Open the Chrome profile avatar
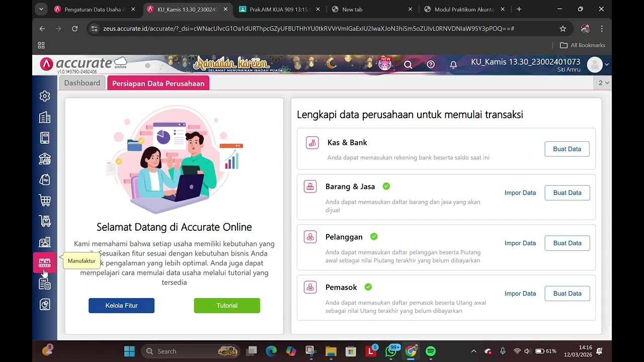Screen dimensions: 644x362 585,29
